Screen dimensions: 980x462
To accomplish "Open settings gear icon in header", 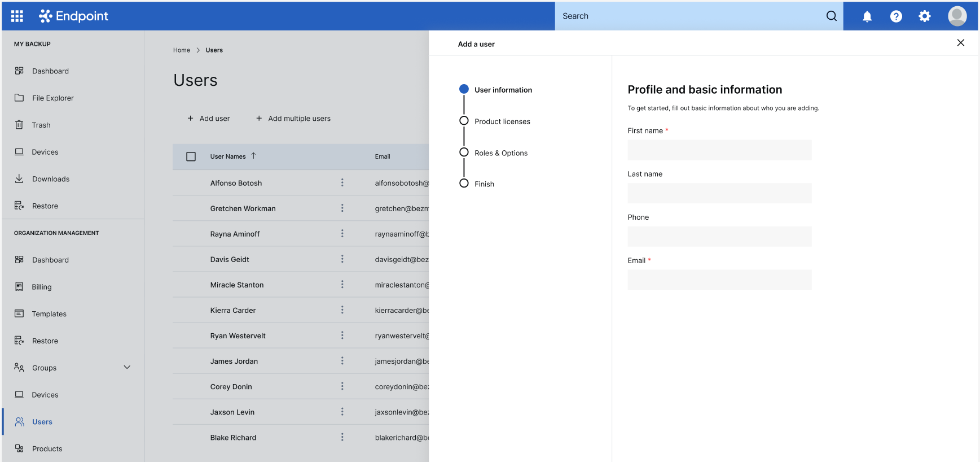I will (x=924, y=16).
